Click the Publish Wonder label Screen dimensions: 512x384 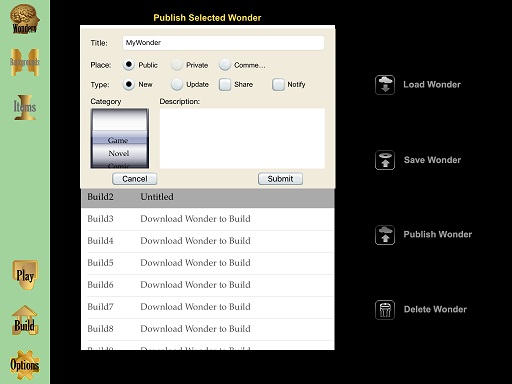438,234
